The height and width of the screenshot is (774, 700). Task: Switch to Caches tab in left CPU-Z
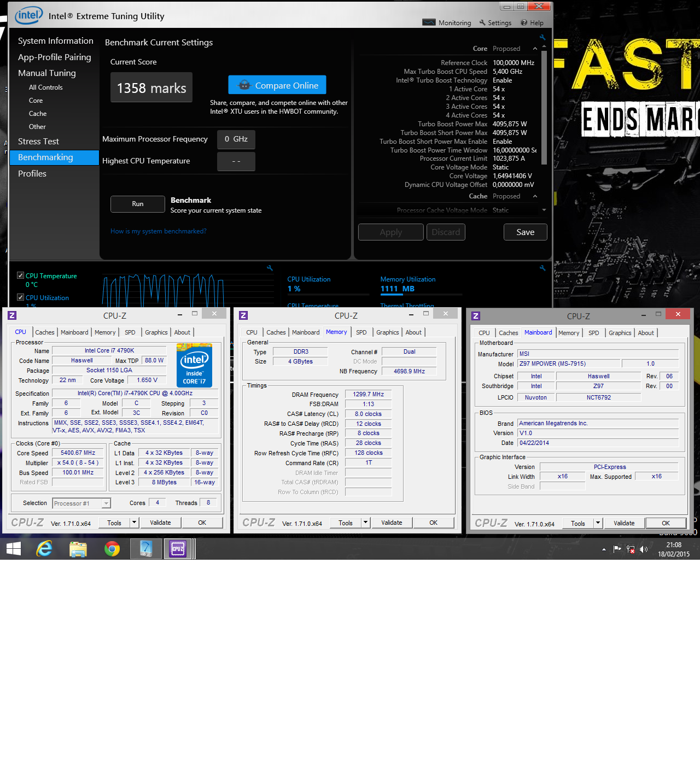45,332
